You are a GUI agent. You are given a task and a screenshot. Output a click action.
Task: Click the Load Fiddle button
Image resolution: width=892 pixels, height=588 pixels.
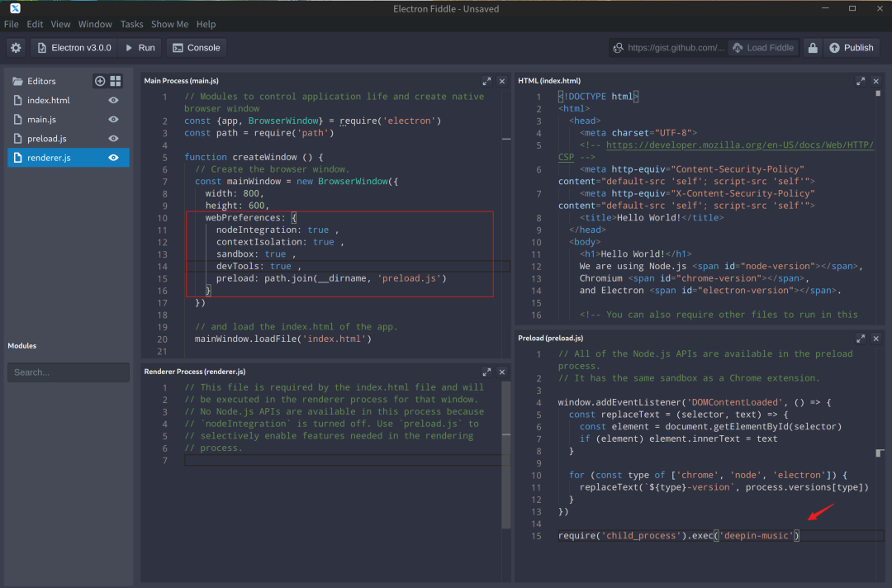point(762,48)
